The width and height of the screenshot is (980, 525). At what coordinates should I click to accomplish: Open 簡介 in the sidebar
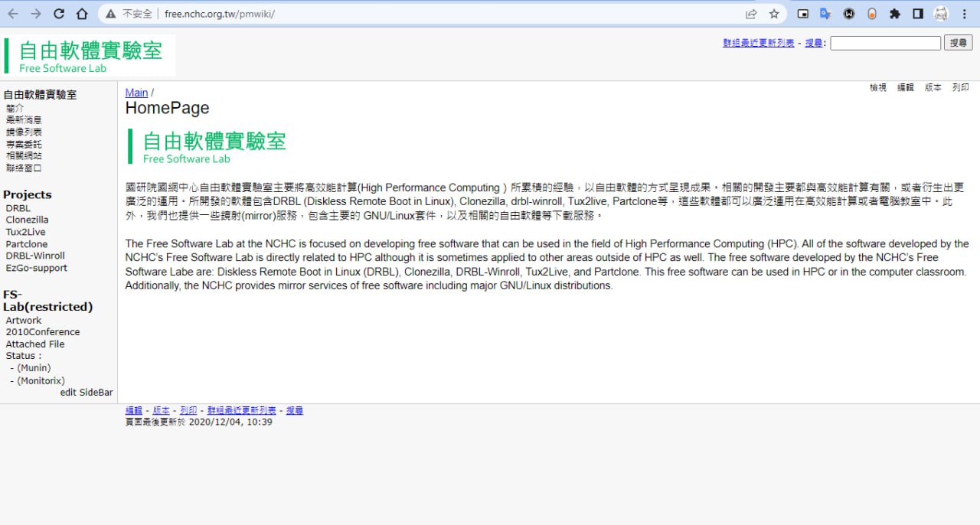(15, 108)
